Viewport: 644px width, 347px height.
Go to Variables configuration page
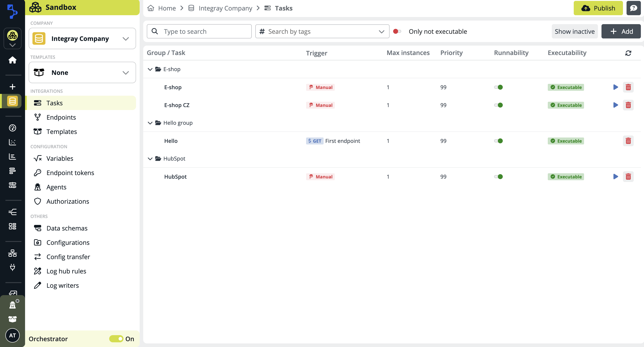pos(60,158)
